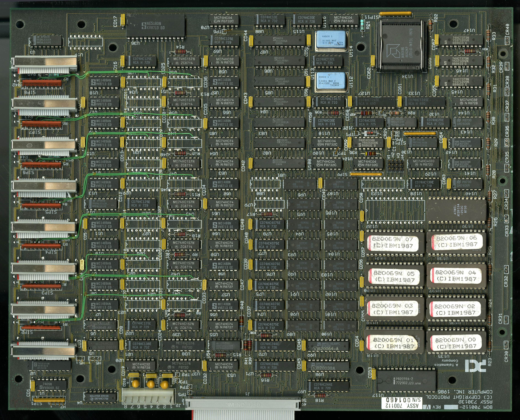Image resolution: width=520 pixels, height=420 pixels.
Task: Click the 3M ribbon cable connector J1
Action: click(243, 404)
